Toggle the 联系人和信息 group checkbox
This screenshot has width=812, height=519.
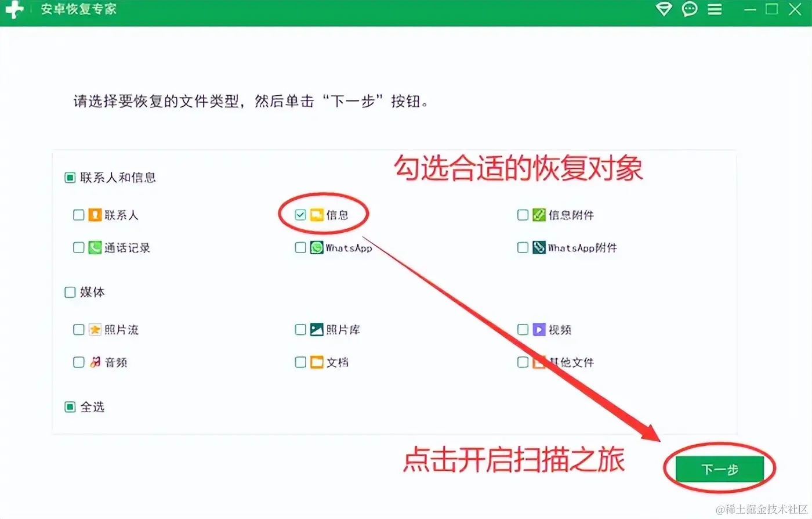pyautogui.click(x=70, y=178)
